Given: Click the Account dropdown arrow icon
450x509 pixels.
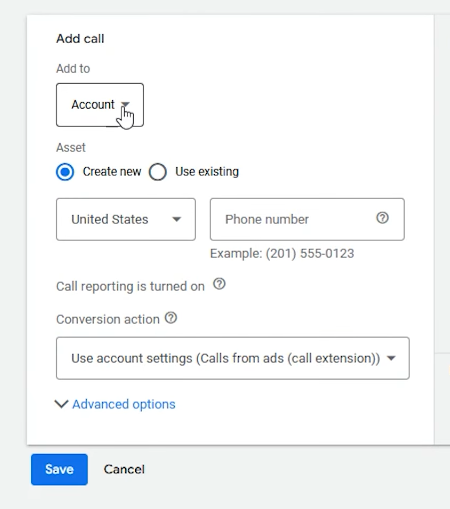Looking at the screenshot, I should pos(125,105).
